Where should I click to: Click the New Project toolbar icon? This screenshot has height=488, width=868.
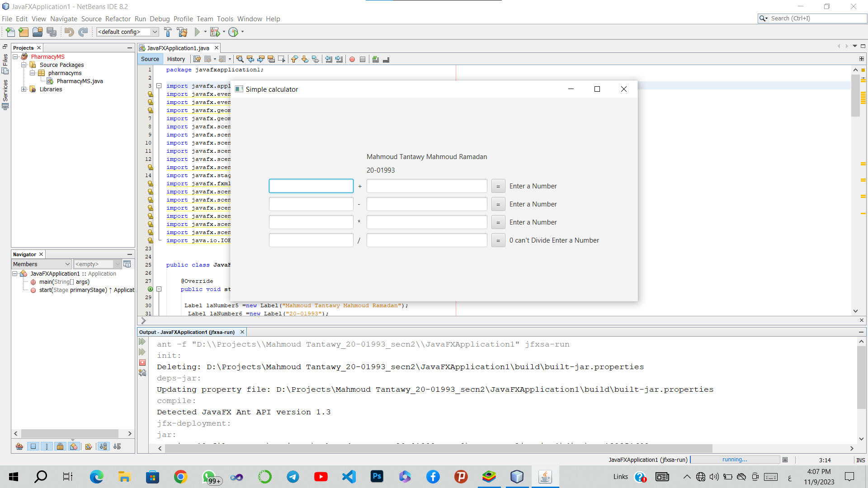[24, 32]
